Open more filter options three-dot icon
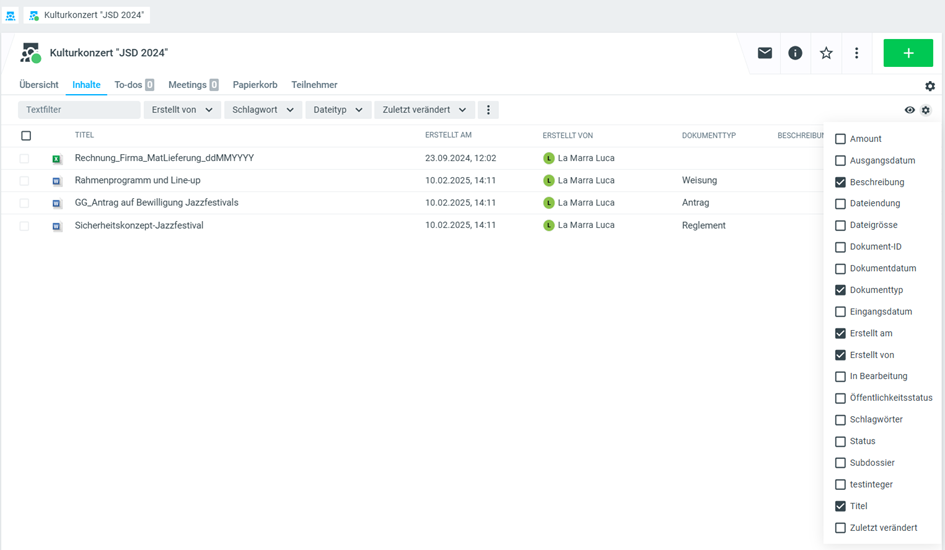 coord(488,110)
